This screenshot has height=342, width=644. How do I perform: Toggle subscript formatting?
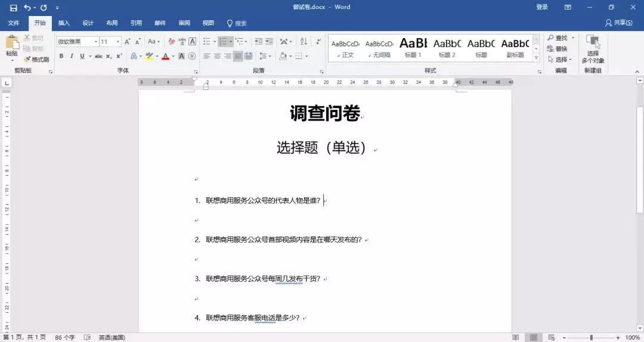(109, 56)
